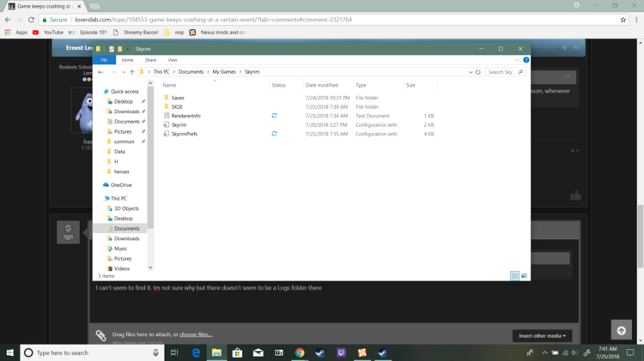Screen dimensions: 644x361
Task: Open Nexus mods bookmark
Action: click(x=218, y=33)
